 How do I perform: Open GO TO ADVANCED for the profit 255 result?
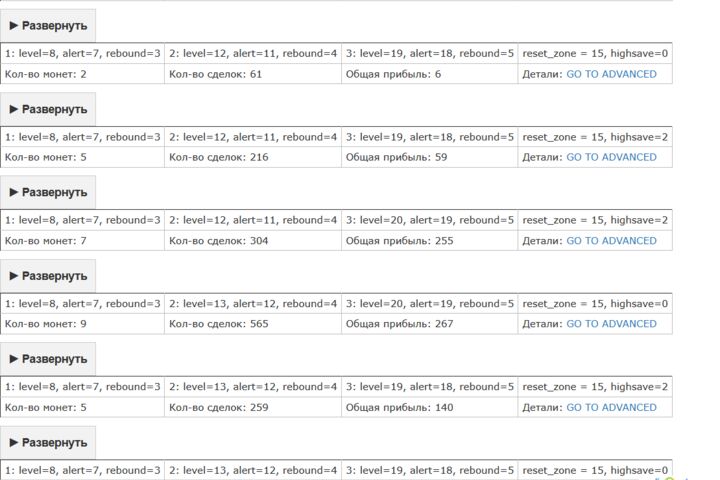(611, 241)
